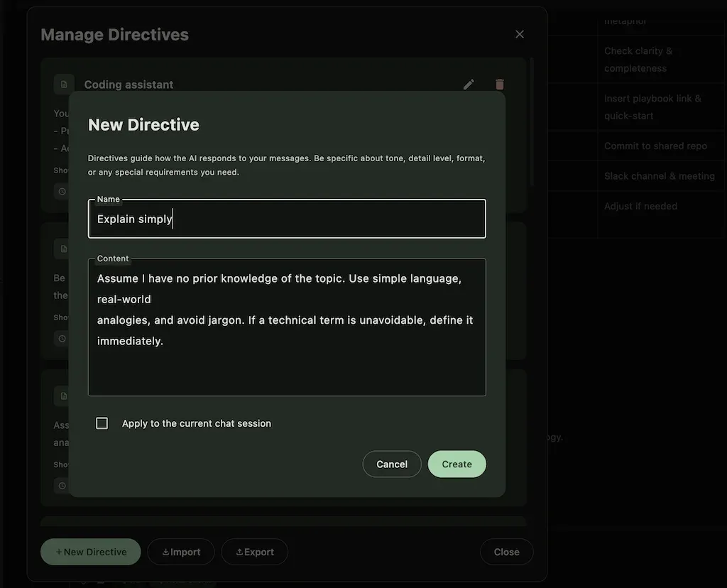Click the Close button in Manage Directives
This screenshot has height=588, width=727.
point(506,552)
